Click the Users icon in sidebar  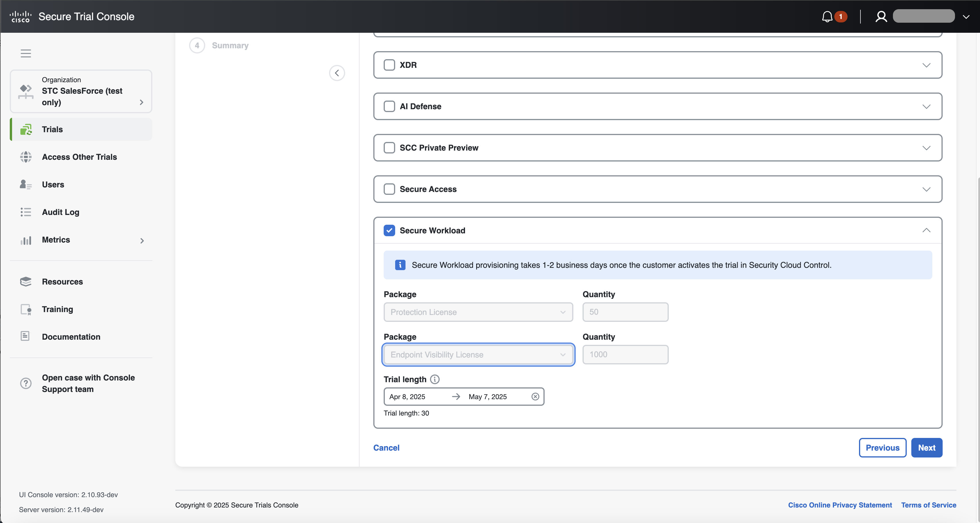click(x=26, y=184)
